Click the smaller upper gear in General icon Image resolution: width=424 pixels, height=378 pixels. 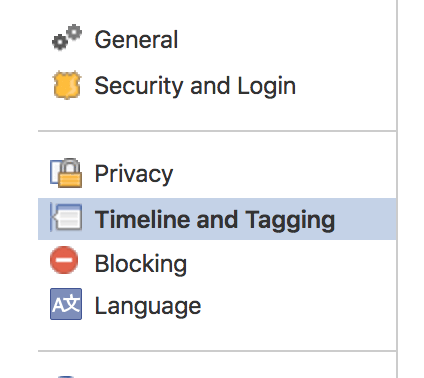click(74, 32)
